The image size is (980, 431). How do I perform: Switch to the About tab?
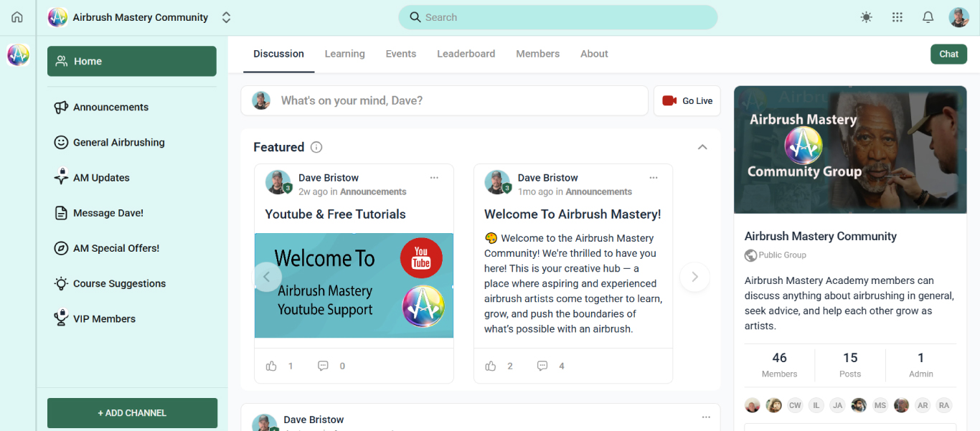[594, 54]
